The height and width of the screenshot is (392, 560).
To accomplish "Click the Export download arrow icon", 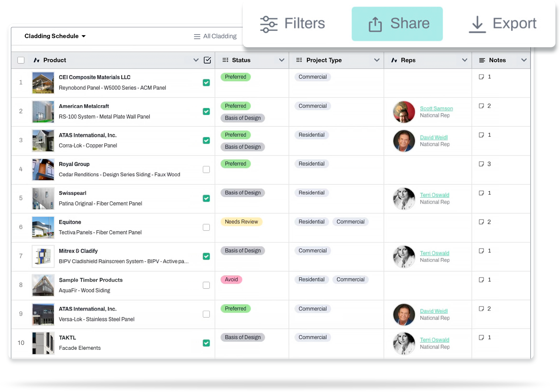I will point(477,24).
